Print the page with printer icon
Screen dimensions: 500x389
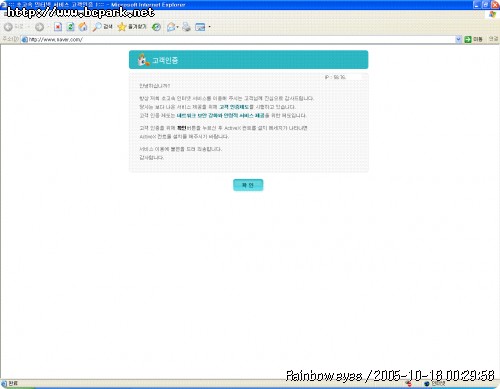coord(186,27)
